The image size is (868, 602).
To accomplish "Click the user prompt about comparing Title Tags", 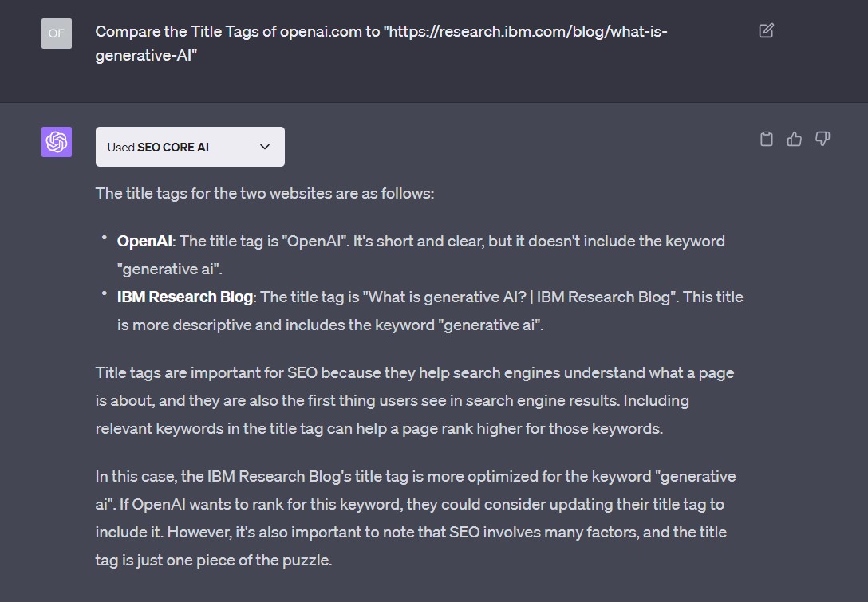I will 381,43.
